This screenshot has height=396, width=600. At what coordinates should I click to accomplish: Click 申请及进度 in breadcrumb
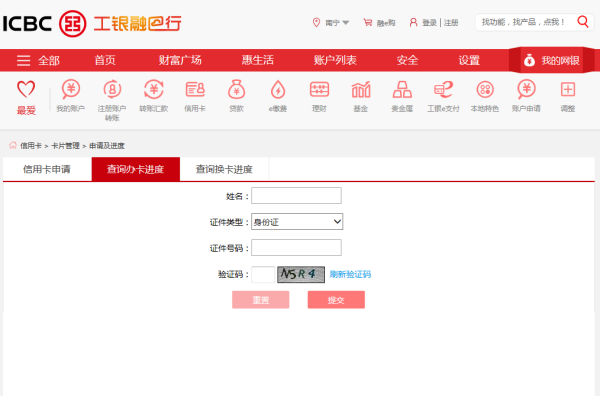[x=107, y=145]
